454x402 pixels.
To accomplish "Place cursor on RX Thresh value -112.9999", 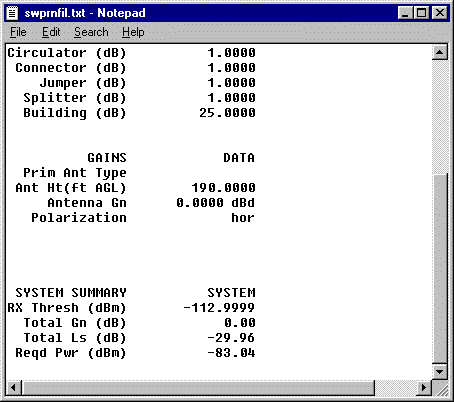I will click(219, 308).
